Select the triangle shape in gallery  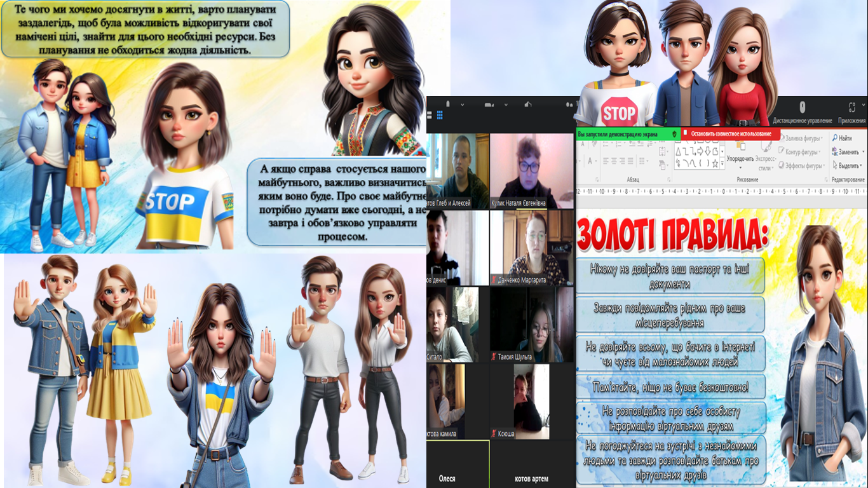678,151
